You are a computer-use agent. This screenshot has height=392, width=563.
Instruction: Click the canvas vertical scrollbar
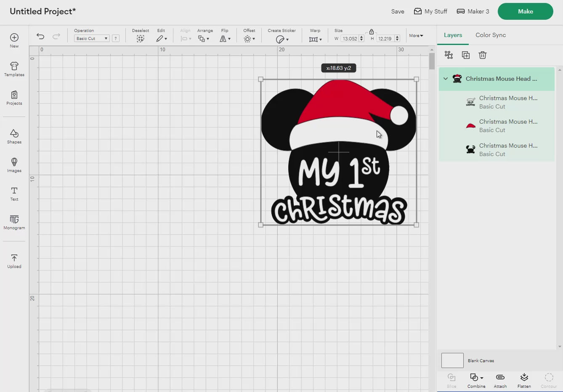(x=432, y=61)
